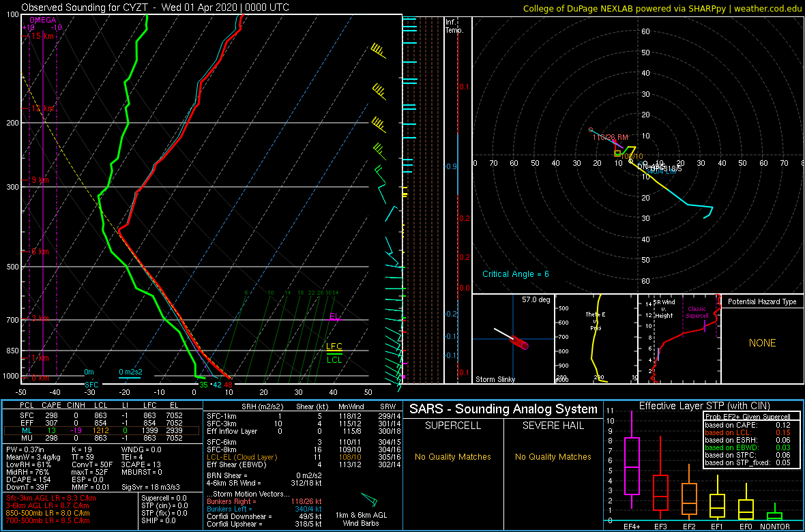The image size is (805, 532).
Task: Select the SFC parcel row
Action: (x=102, y=415)
